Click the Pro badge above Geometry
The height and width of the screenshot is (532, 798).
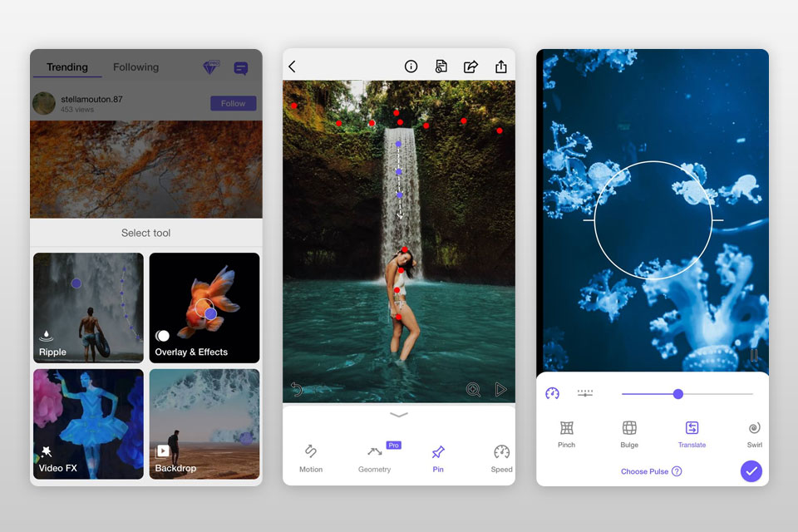pyautogui.click(x=394, y=446)
